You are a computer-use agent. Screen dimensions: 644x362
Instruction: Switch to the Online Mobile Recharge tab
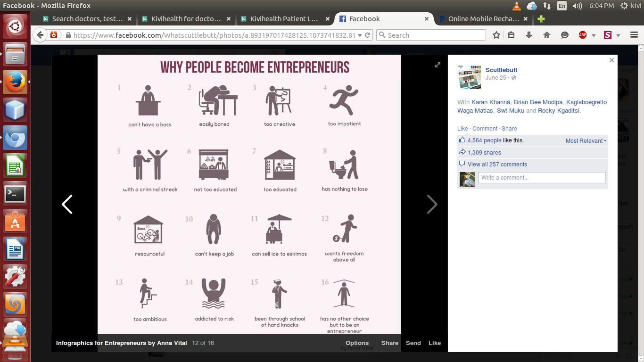click(483, 19)
